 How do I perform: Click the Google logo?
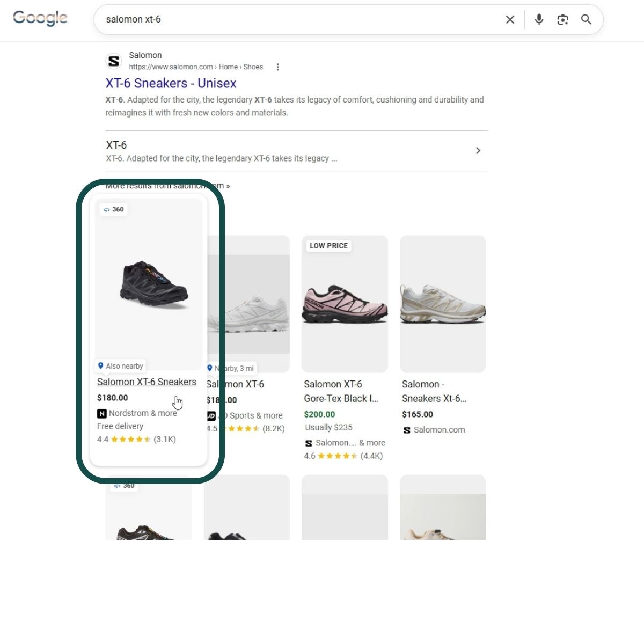[x=40, y=18]
